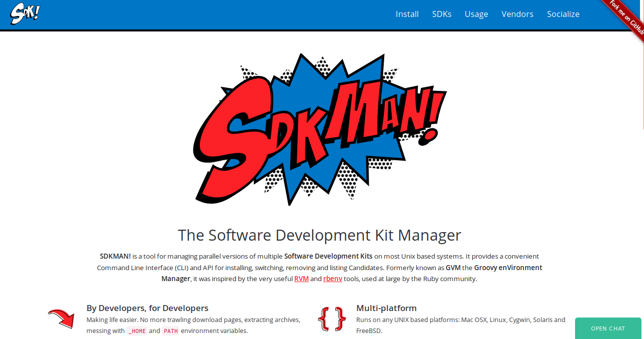644x339 pixels.
Task: Click the _HOME code snippet
Action: tap(137, 331)
